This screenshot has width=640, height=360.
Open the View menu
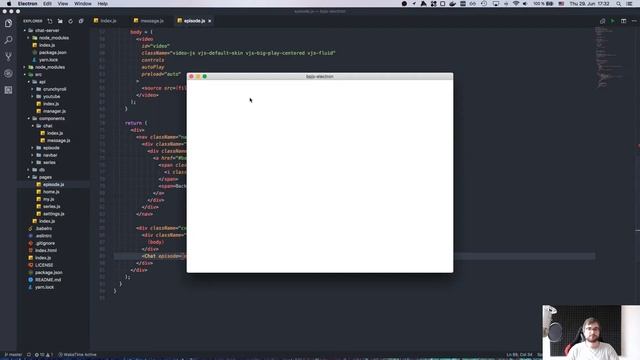(x=62, y=4)
